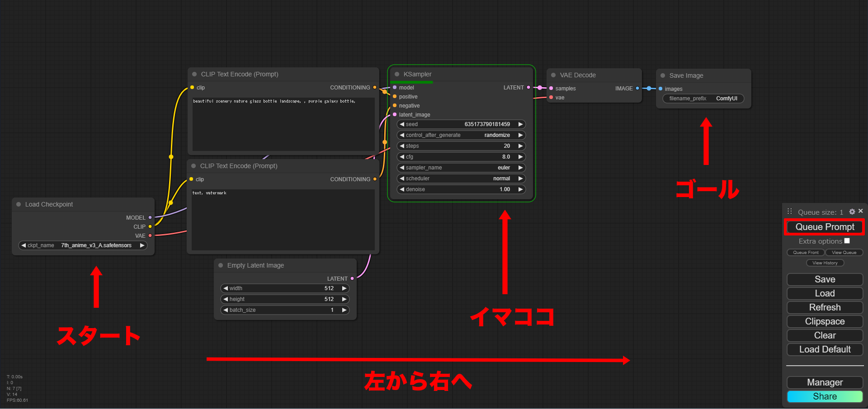The image size is (868, 409).
Task: Click the KSampler node title
Action: click(x=417, y=74)
